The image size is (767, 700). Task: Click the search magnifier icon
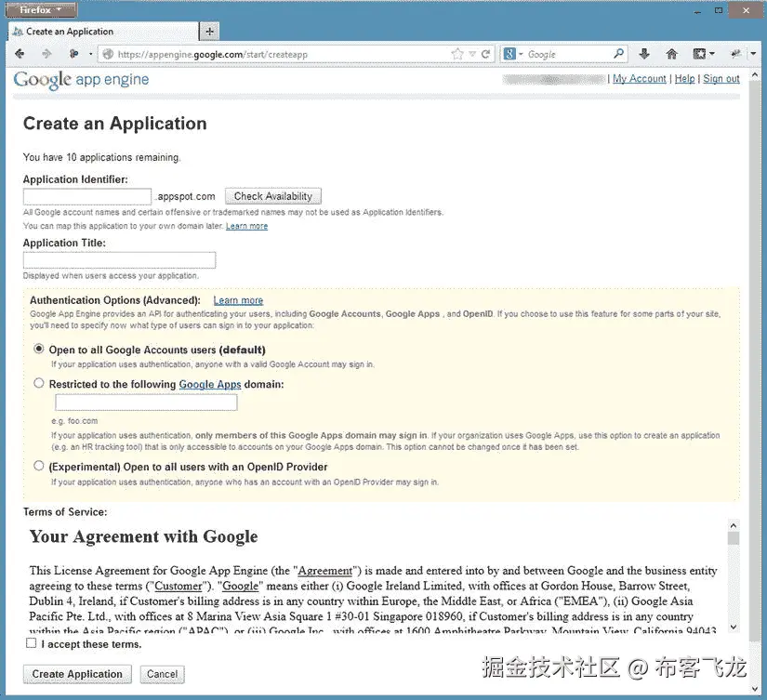[x=618, y=54]
